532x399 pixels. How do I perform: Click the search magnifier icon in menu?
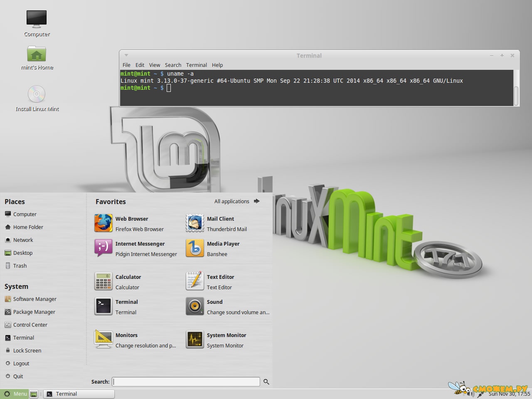pyautogui.click(x=266, y=382)
